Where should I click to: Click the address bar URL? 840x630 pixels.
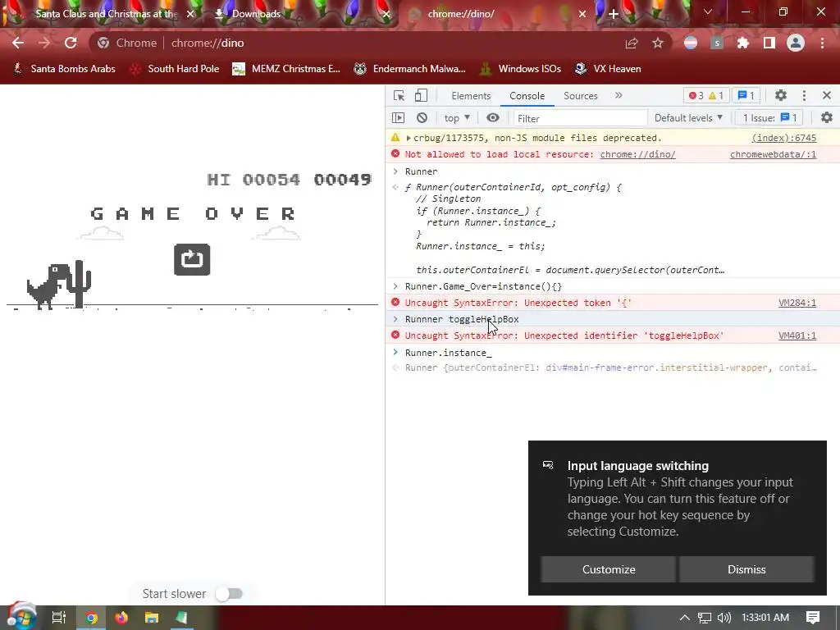(208, 43)
